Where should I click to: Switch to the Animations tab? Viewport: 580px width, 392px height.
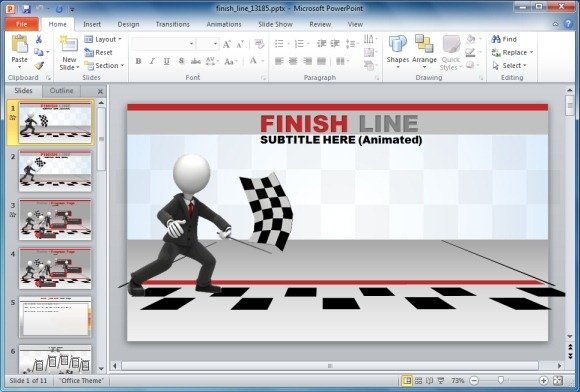(224, 24)
